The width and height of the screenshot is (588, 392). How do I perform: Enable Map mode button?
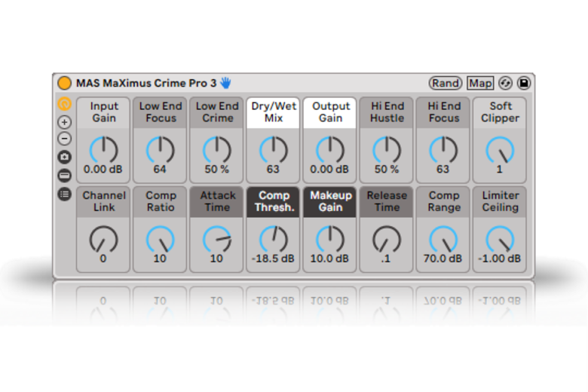coord(480,83)
